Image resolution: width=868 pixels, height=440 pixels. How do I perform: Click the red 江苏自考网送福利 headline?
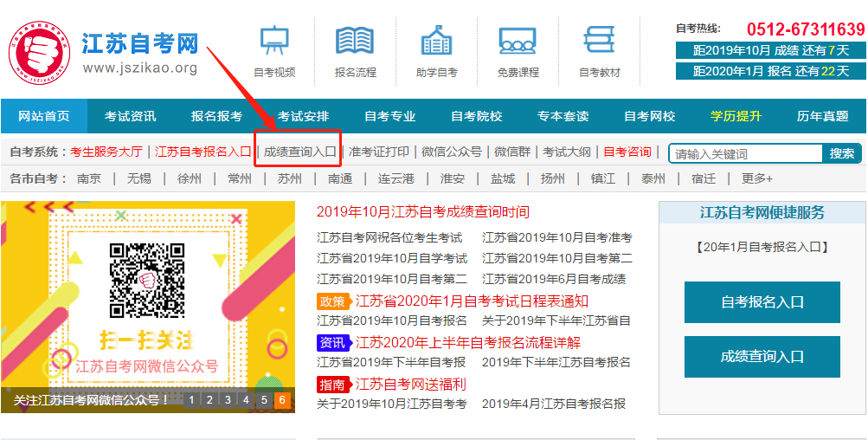click(x=411, y=384)
